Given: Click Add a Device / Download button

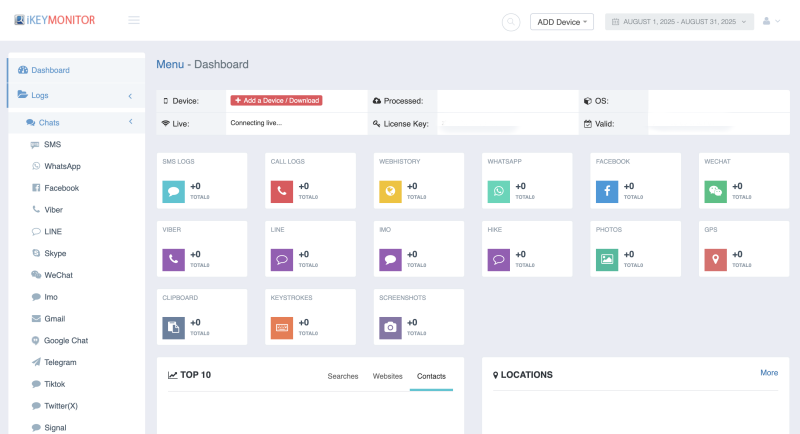Looking at the screenshot, I should [x=276, y=100].
